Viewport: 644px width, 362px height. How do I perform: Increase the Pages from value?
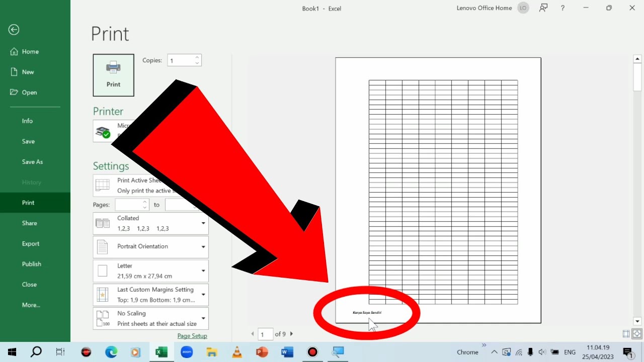(145, 202)
